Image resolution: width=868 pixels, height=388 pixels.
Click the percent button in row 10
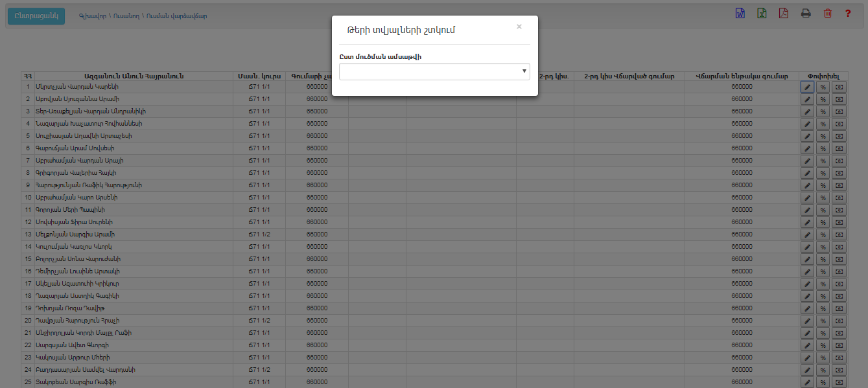click(823, 198)
